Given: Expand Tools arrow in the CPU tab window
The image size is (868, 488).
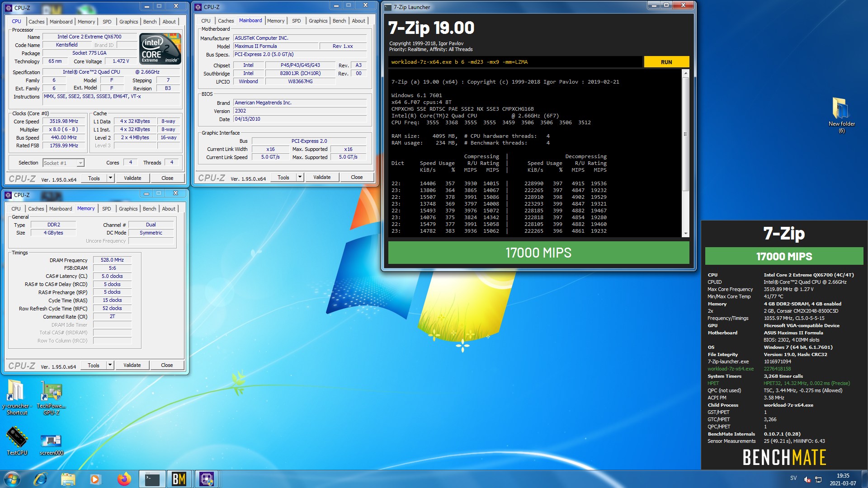Looking at the screenshot, I should [110, 178].
